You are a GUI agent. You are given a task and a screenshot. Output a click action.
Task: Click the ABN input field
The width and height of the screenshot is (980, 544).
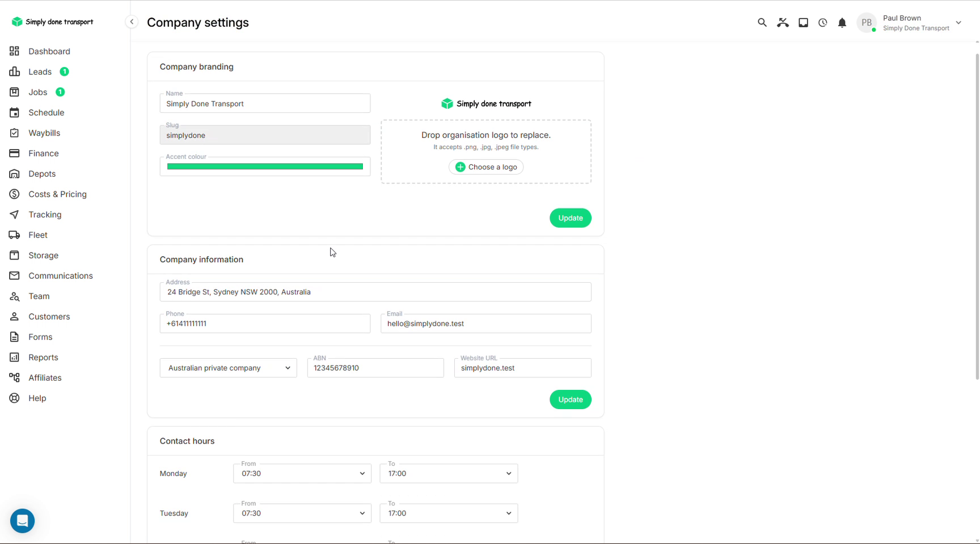click(375, 368)
